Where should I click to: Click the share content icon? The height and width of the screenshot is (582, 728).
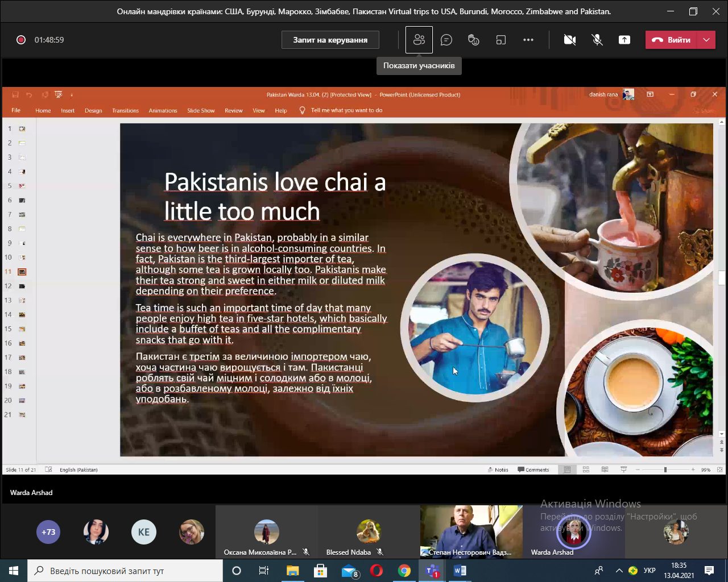point(624,40)
